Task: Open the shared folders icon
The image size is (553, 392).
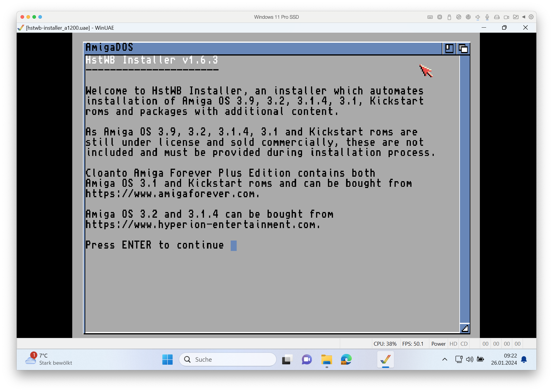Action: [x=516, y=17]
